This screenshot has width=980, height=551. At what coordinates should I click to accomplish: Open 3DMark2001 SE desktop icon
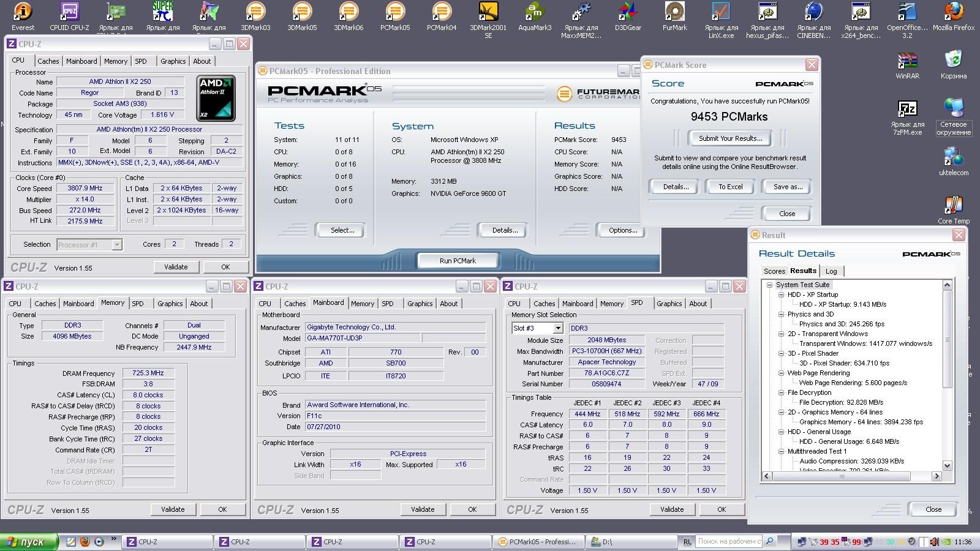488,20
